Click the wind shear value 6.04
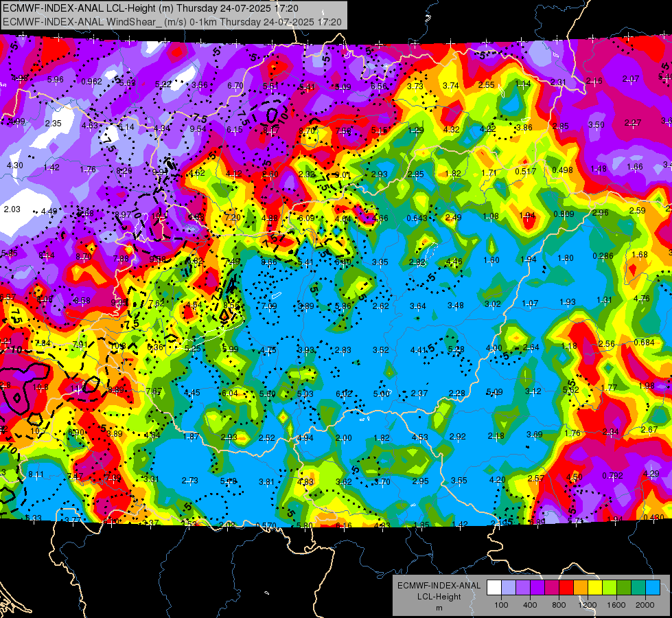This screenshot has width=672, height=618. point(230,393)
